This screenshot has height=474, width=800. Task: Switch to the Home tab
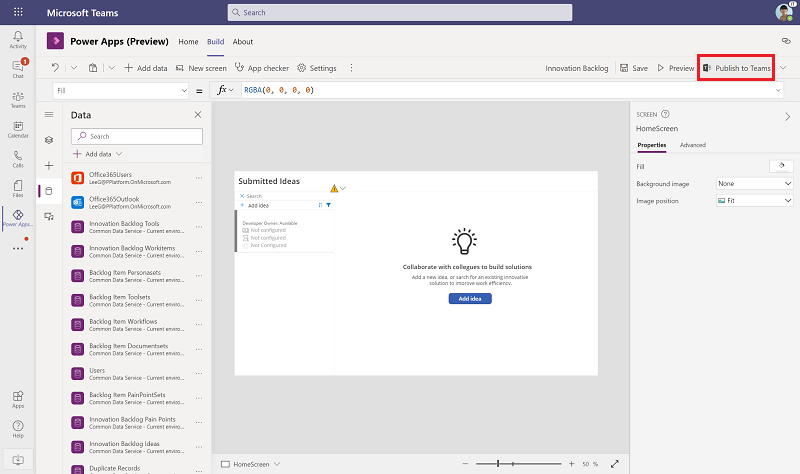click(188, 42)
